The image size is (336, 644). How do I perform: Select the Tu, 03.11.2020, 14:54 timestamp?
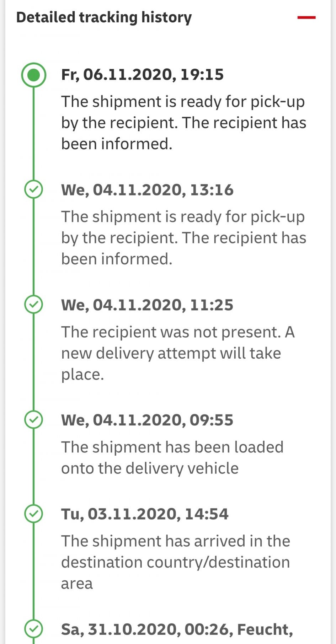tap(145, 514)
